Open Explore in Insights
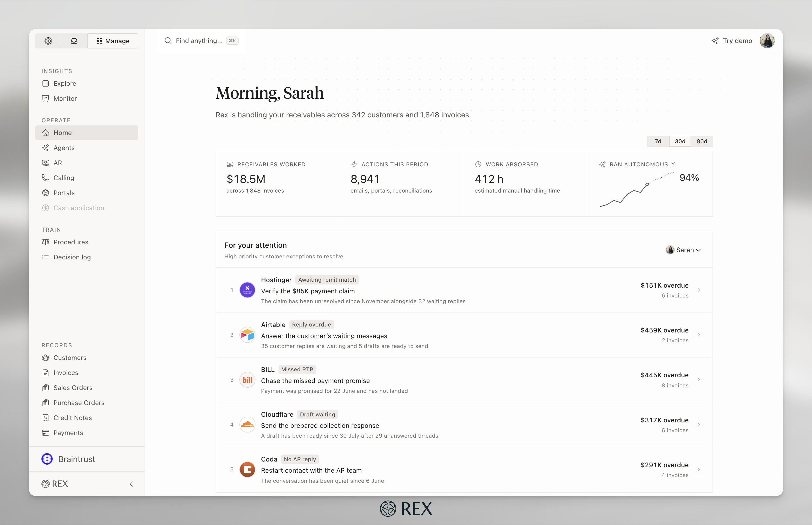The image size is (812, 525). tap(87, 83)
